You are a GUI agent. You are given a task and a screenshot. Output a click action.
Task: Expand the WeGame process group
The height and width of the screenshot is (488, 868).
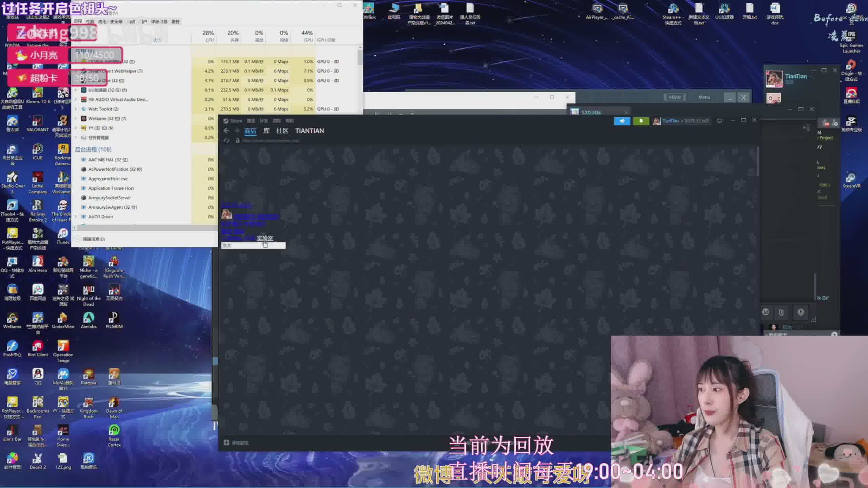(x=76, y=119)
